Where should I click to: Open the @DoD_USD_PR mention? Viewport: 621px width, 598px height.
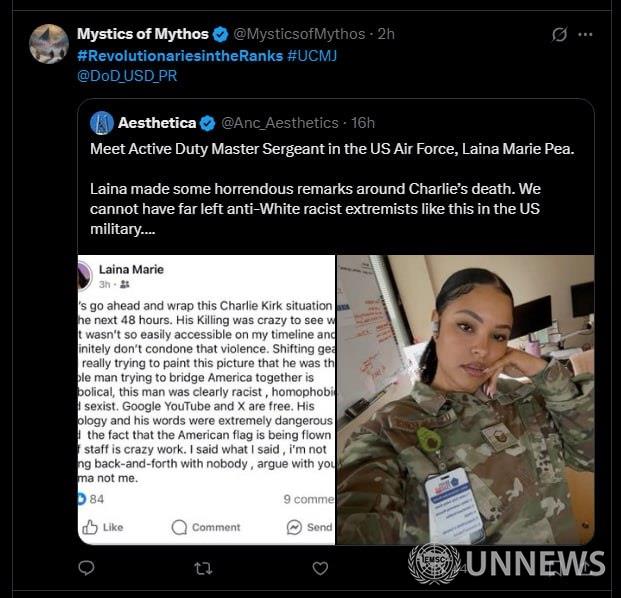(127, 76)
